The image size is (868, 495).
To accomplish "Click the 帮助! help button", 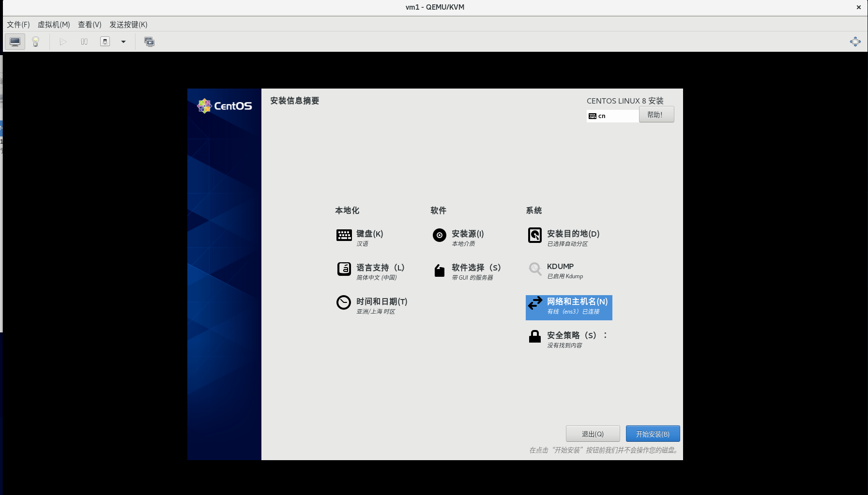I will 656,115.
